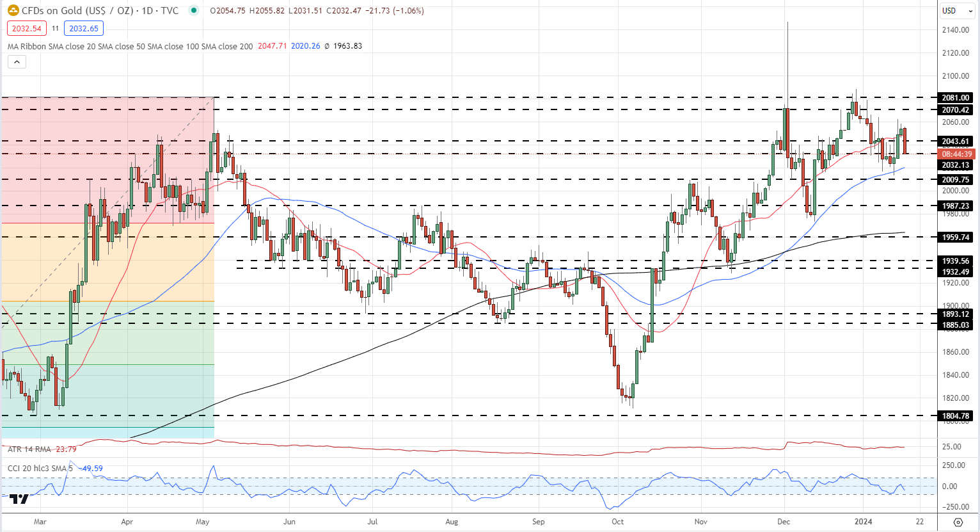980x532 pixels.
Task: Click the 08:44:39 bar countdown label
Action: [957, 154]
